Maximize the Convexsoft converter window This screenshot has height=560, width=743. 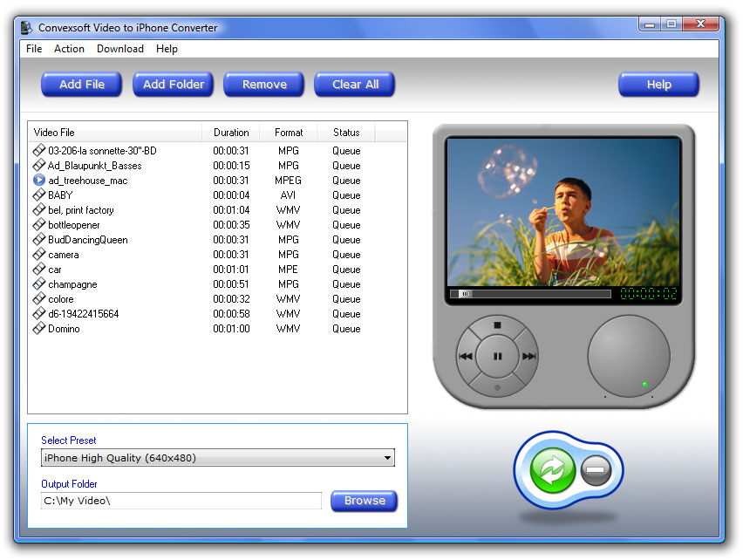point(671,24)
